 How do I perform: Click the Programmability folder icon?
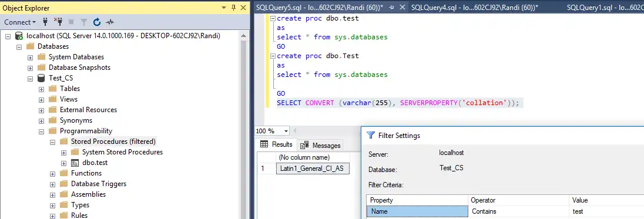tap(52, 131)
